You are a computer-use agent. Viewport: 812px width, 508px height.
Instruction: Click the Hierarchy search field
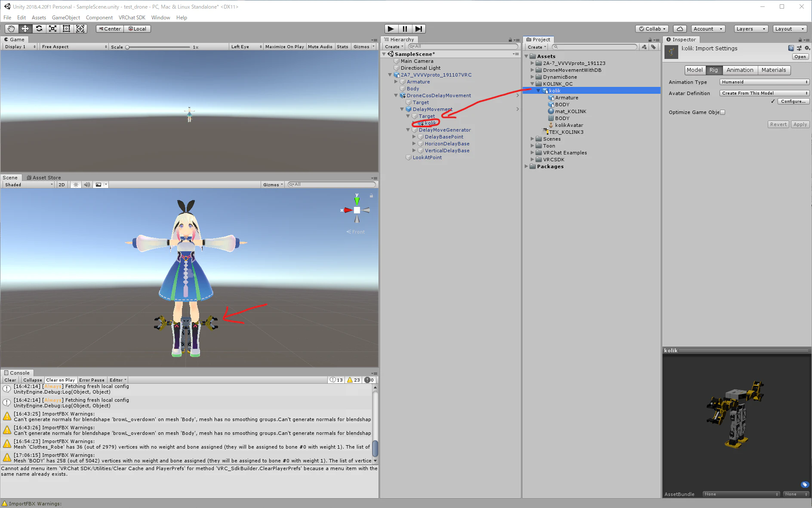coord(463,46)
